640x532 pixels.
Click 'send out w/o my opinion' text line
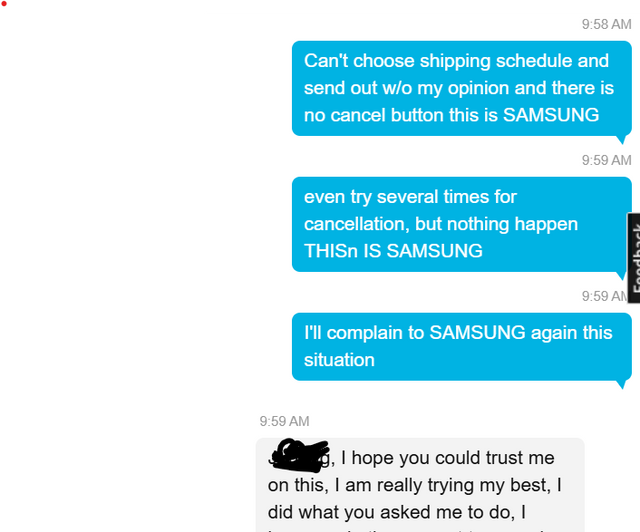459,88
